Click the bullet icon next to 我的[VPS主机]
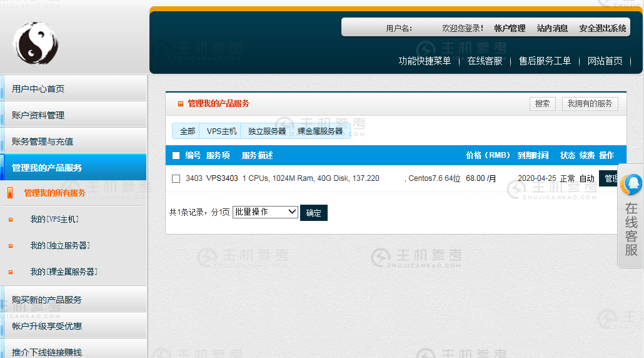The height and width of the screenshot is (358, 644). (11, 220)
